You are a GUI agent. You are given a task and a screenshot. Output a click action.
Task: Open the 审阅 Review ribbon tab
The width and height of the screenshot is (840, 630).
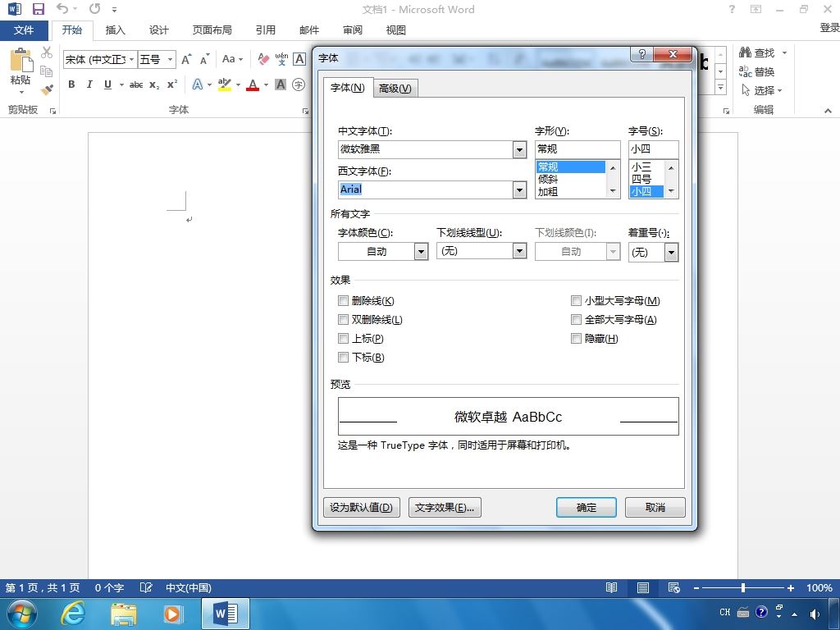(x=353, y=30)
